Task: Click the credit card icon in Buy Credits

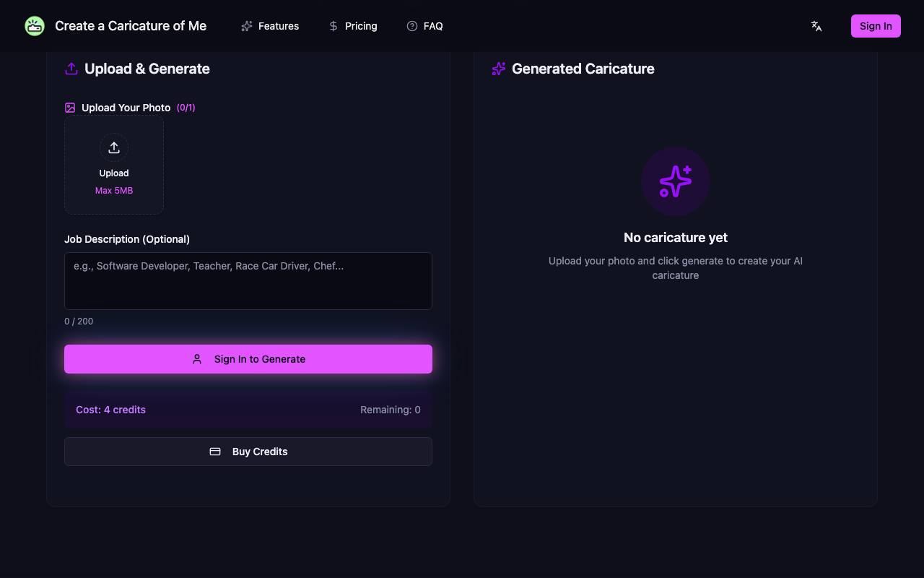Action: pyautogui.click(x=215, y=452)
